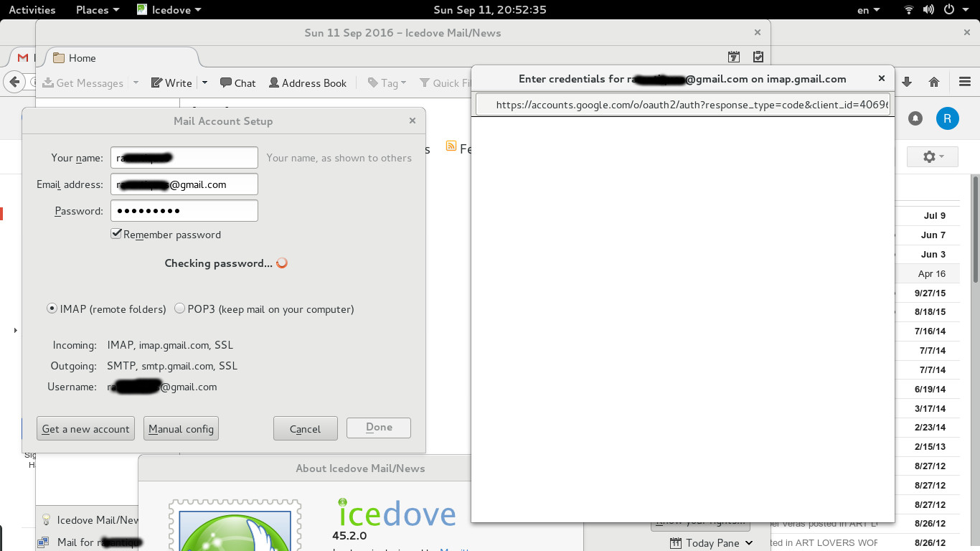Close the Mail Account Setup dialog
The image size is (980, 551).
[x=413, y=121]
